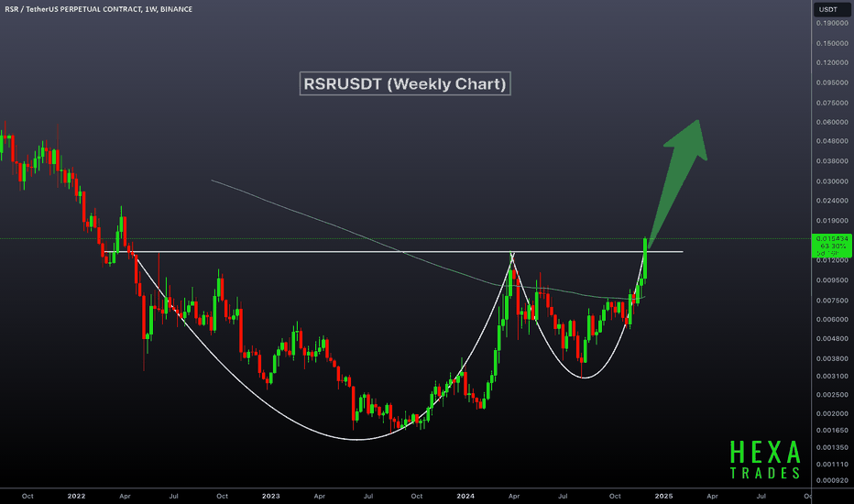Click the 0.002500 price axis label
Viewport: 854px width, 504px height.
point(832,394)
